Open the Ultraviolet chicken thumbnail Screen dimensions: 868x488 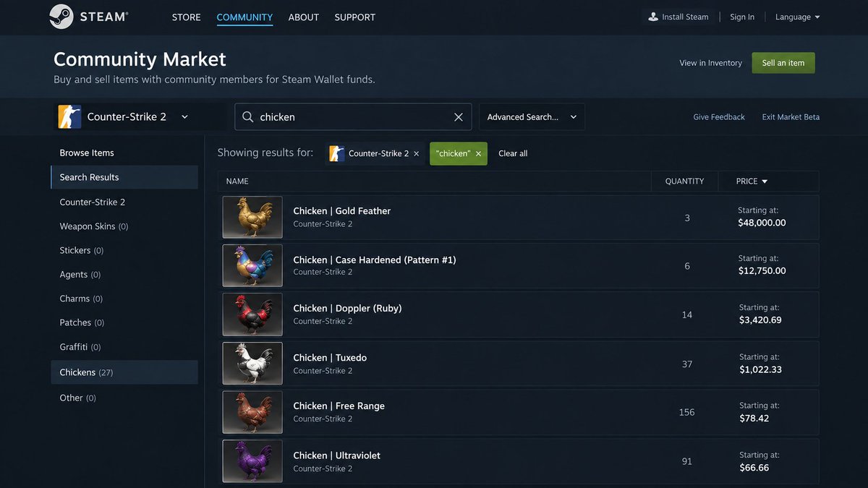point(252,461)
